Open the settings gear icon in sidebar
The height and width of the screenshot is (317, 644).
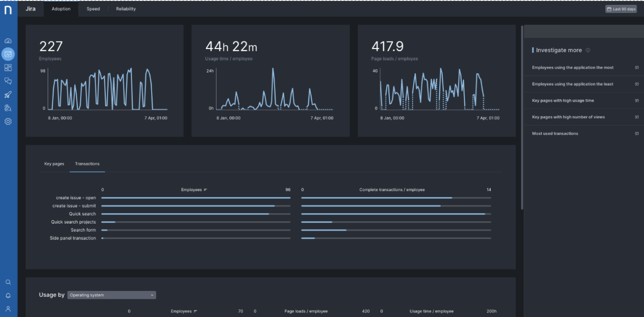tap(8, 122)
